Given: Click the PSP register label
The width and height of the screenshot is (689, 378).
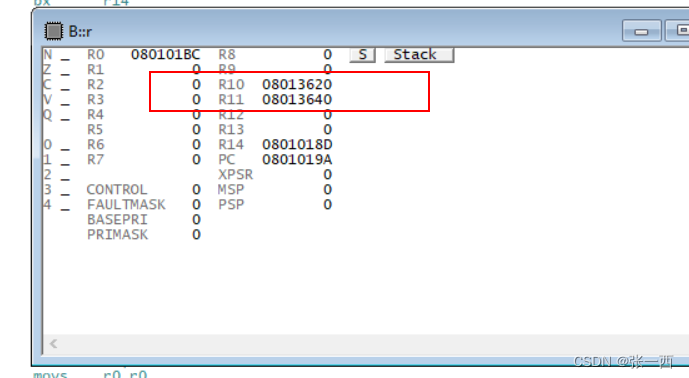Looking at the screenshot, I should [231, 204].
